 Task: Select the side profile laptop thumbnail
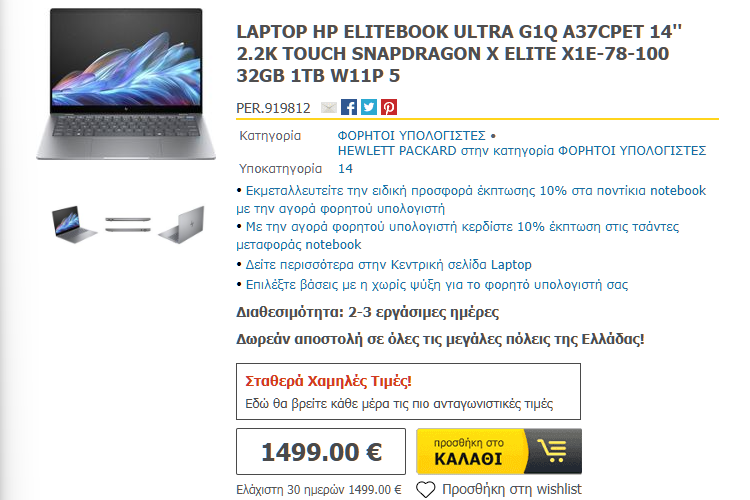click(128, 225)
